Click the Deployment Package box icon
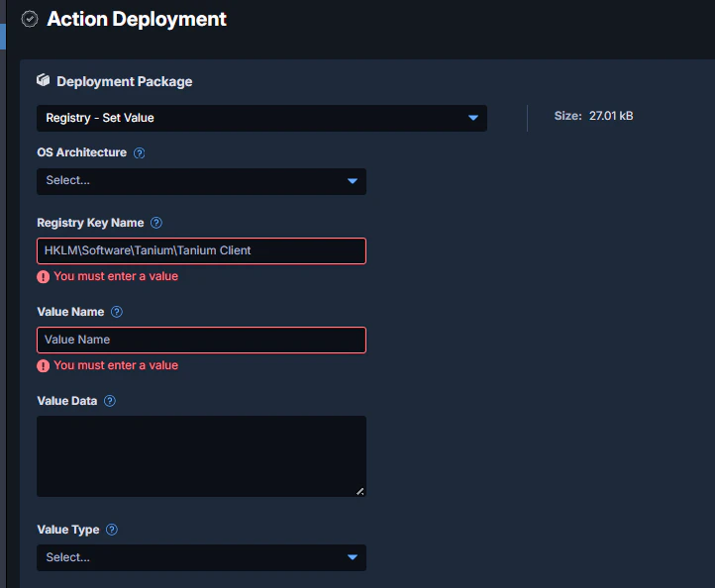This screenshot has height=588, width=715. 43,80
